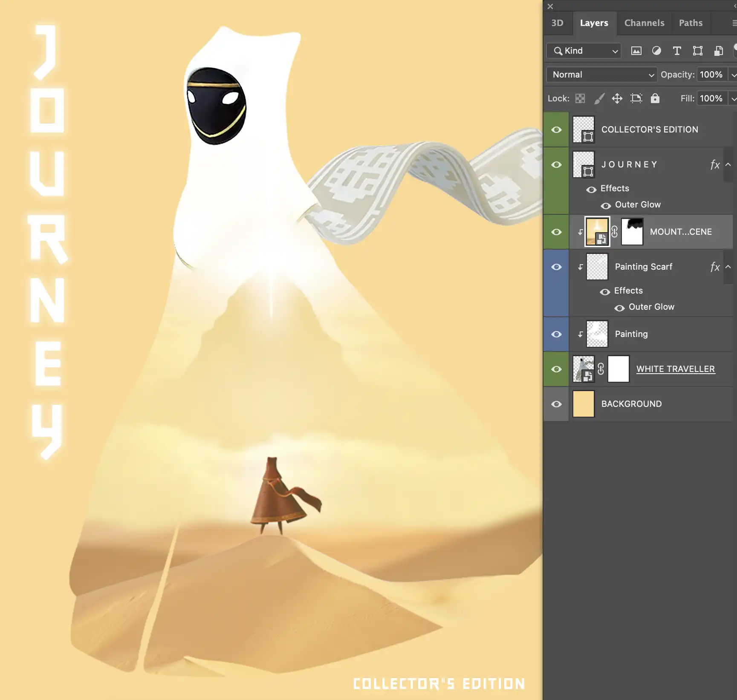737x700 pixels.
Task: Click the link icon between MOUNT...CENE mask and thumbnail
Action: [x=614, y=232]
